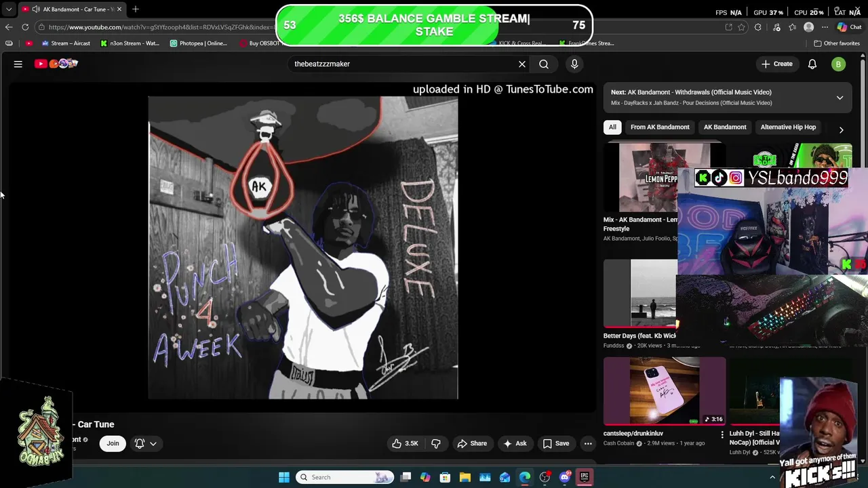Add this page to favorites star
868x488 pixels.
[741, 27]
